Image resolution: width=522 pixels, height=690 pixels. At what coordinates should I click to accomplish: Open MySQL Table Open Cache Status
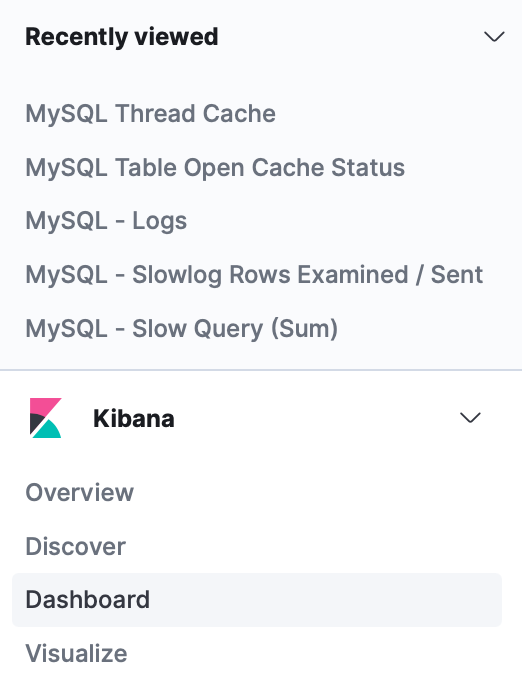215,168
